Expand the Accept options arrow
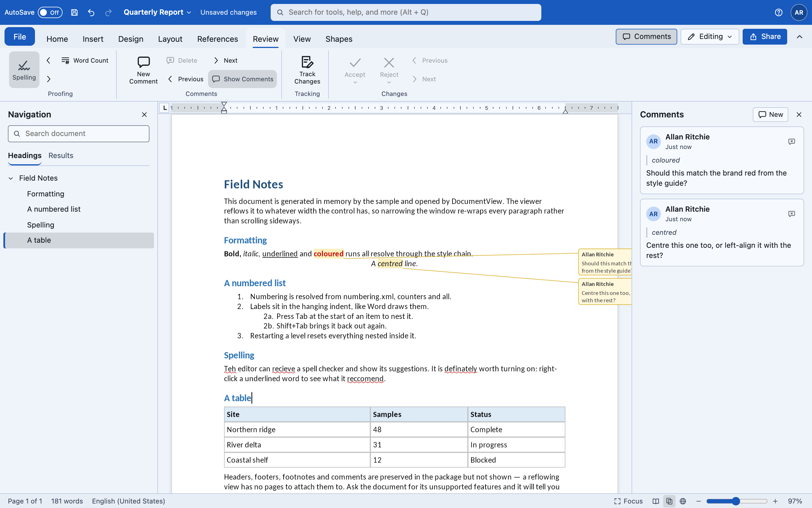The width and height of the screenshot is (812, 508). coord(355,83)
